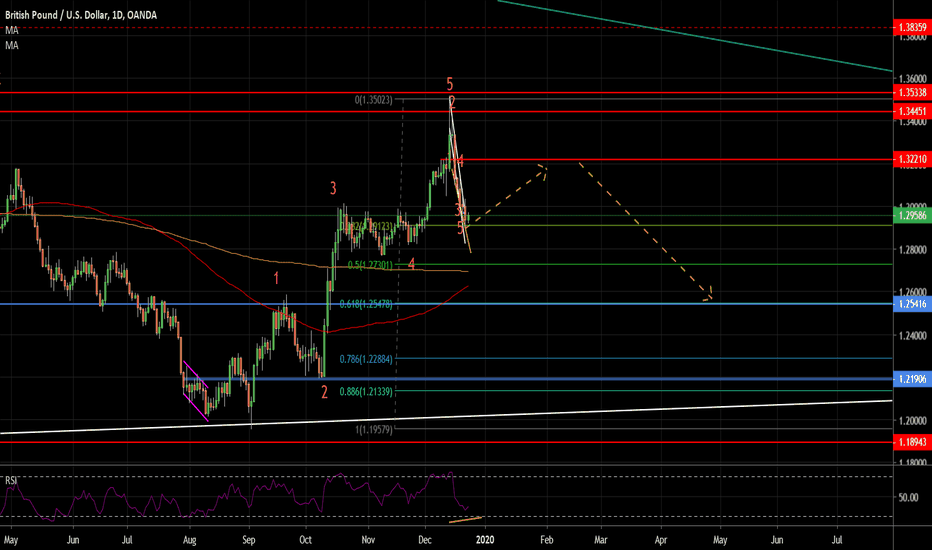932x550 pixels.
Task: Click the Nov label on time axis
Action: coord(369,540)
